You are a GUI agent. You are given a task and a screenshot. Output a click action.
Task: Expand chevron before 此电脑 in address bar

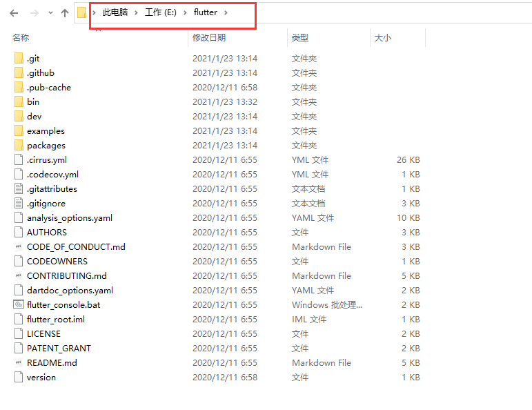tap(94, 13)
